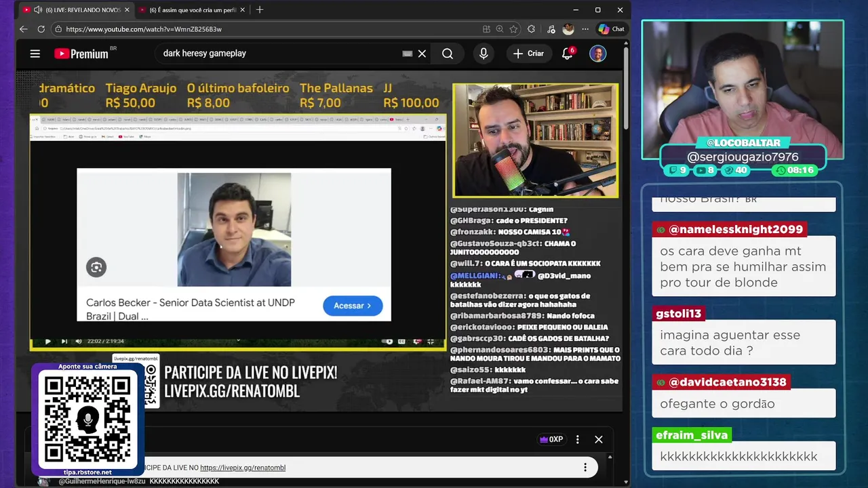
Task: Open the livepix.gg/renatombl link
Action: [x=243, y=468]
